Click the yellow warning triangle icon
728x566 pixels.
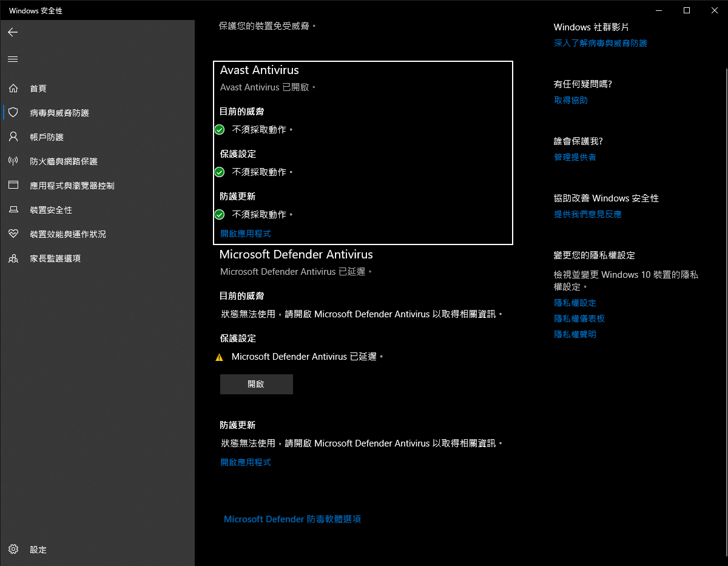click(220, 357)
